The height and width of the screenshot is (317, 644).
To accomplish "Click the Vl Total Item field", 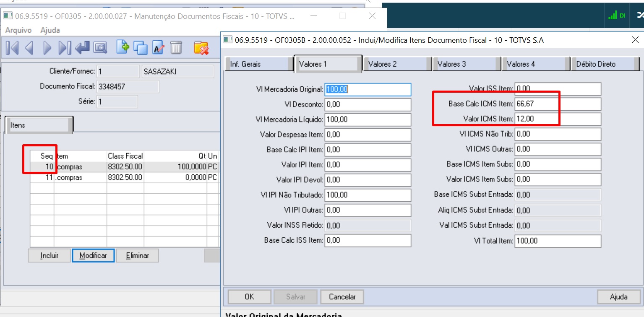I will pyautogui.click(x=558, y=241).
